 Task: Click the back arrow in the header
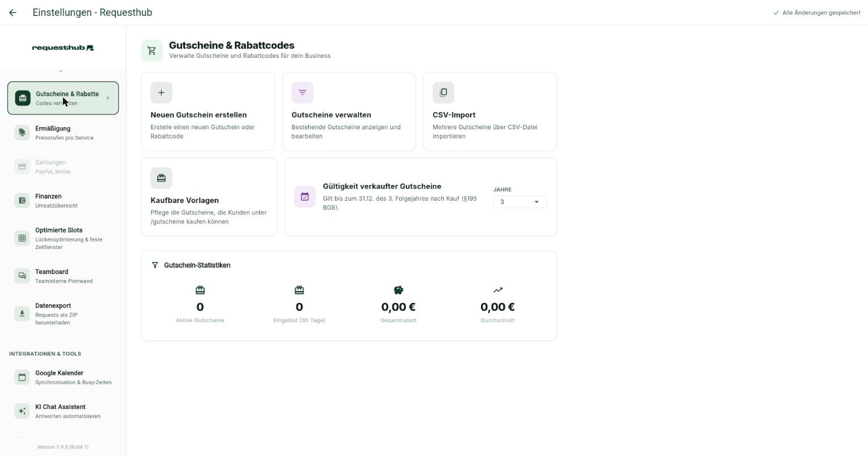[12, 12]
